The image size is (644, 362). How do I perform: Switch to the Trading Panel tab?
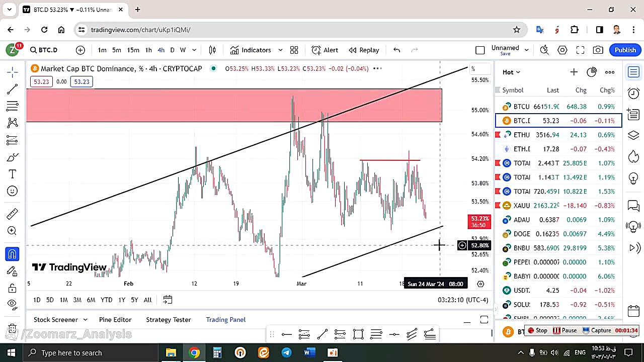[226, 319]
